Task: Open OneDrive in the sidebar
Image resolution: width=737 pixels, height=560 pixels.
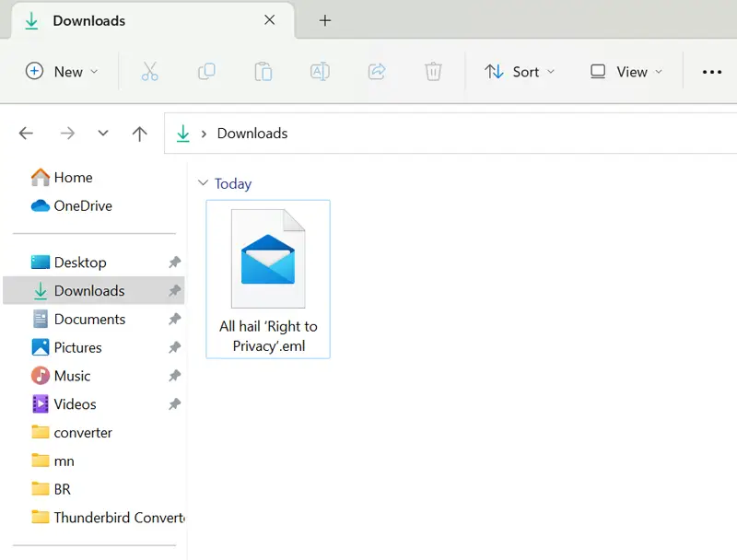Action: click(82, 206)
